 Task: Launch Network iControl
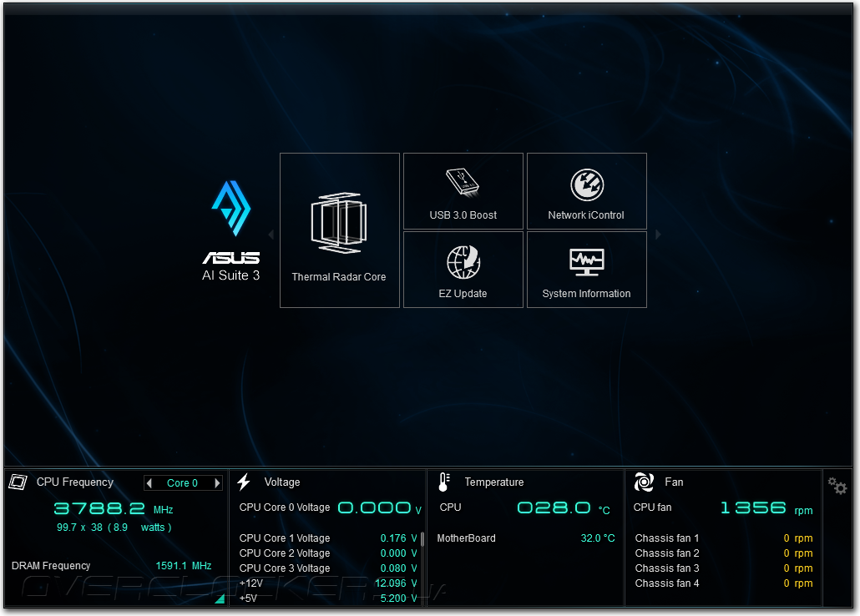point(587,191)
